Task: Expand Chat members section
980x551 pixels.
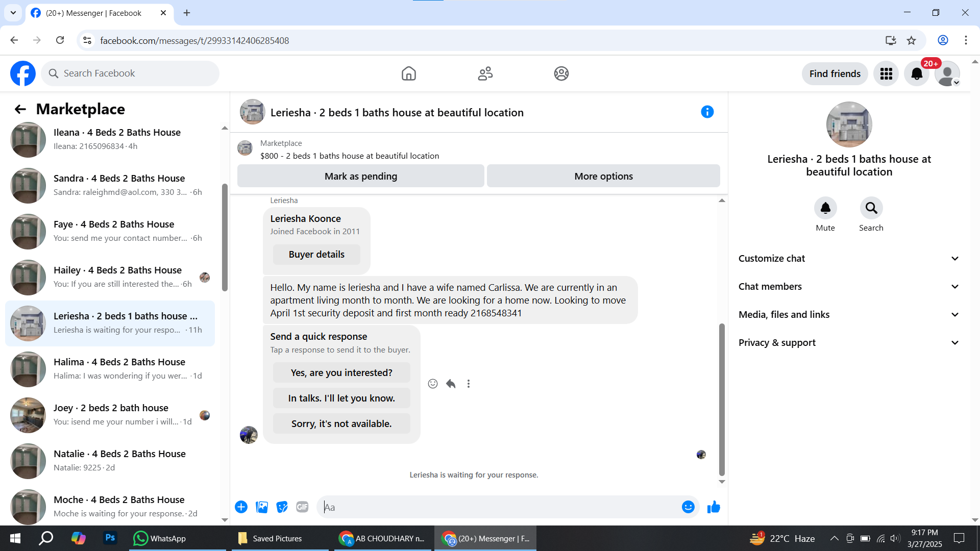Action: 849,287
